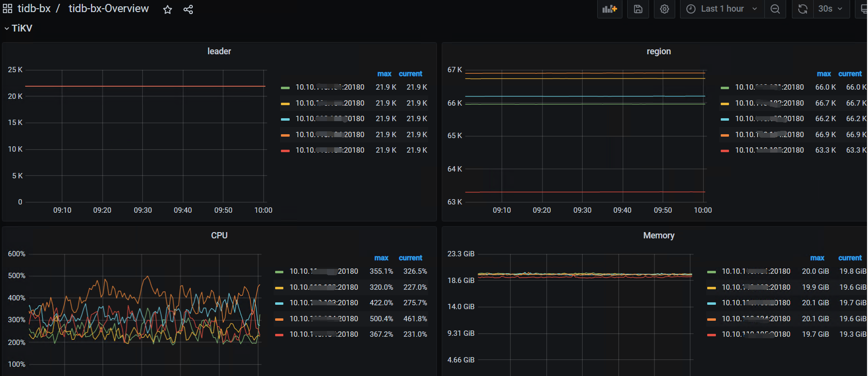Click the add panel icon
Image resolution: width=868 pixels, height=376 pixels.
[609, 9]
